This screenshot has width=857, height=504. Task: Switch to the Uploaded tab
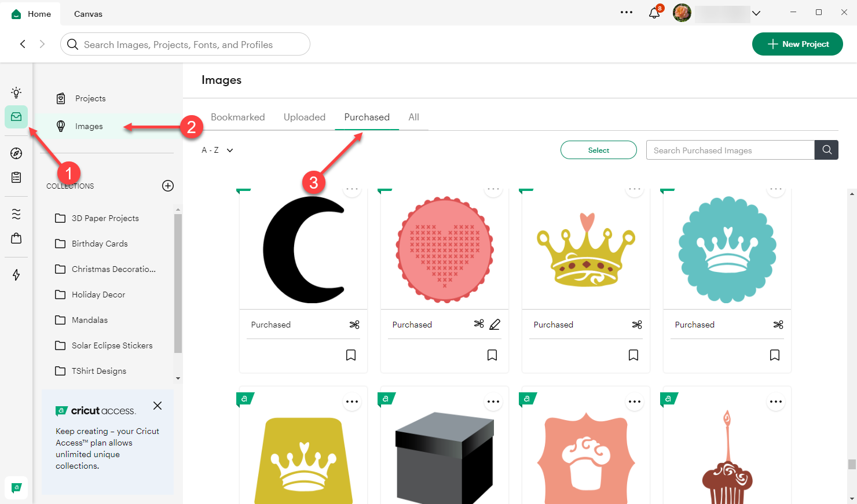coord(305,117)
